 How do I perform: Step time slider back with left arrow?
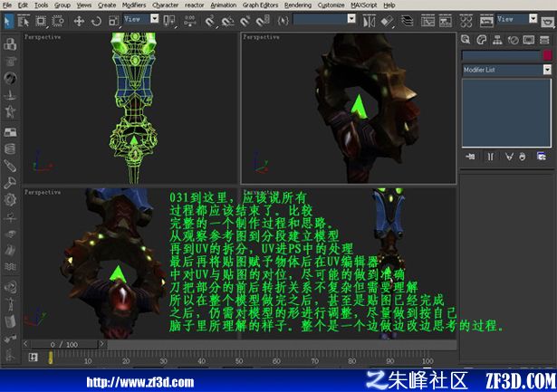click(x=26, y=344)
